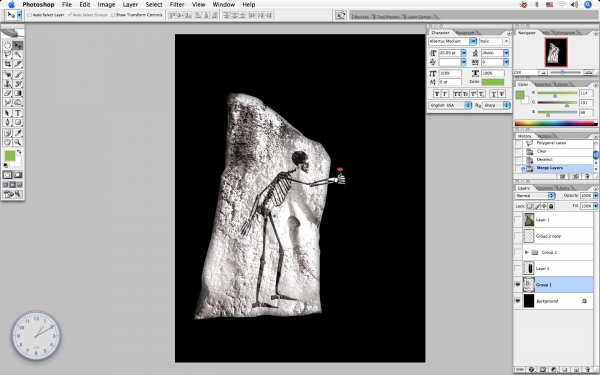Screen dimensions: 600x375
Task: Hide the Group 1 layer eye icon
Action: (x=518, y=285)
